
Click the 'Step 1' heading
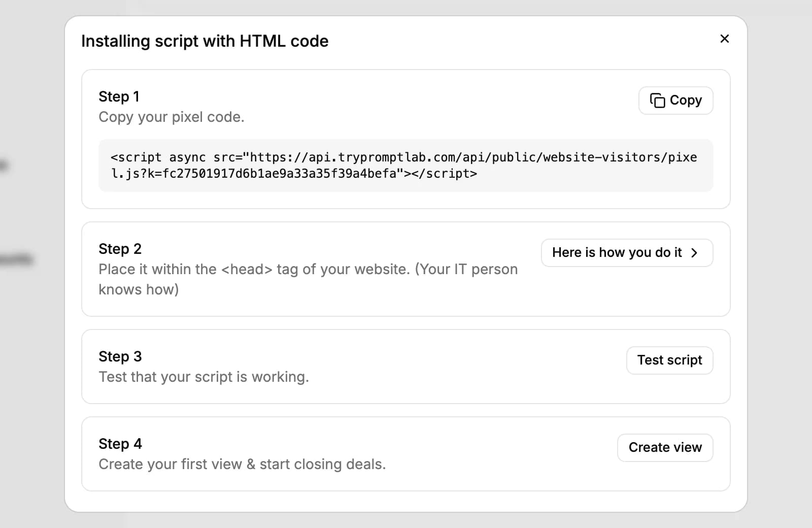tap(119, 96)
